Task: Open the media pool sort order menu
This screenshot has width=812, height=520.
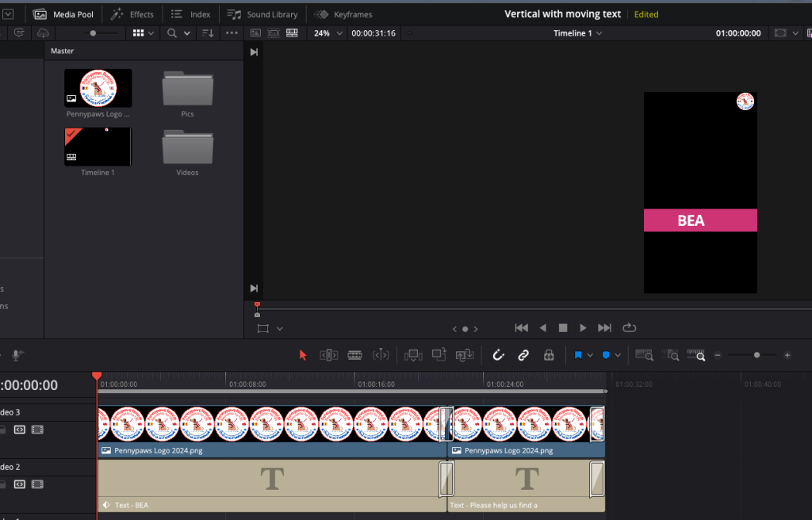Action: [x=208, y=33]
